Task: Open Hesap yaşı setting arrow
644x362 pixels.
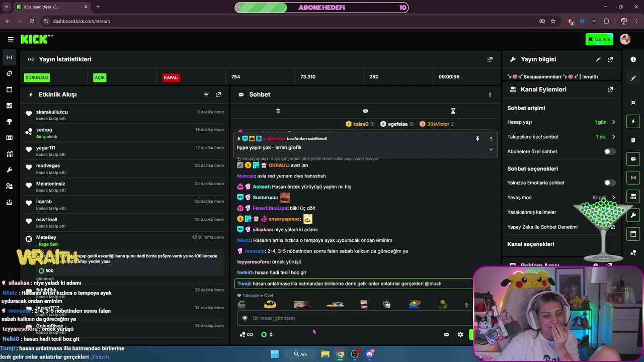Action: pyautogui.click(x=613, y=122)
